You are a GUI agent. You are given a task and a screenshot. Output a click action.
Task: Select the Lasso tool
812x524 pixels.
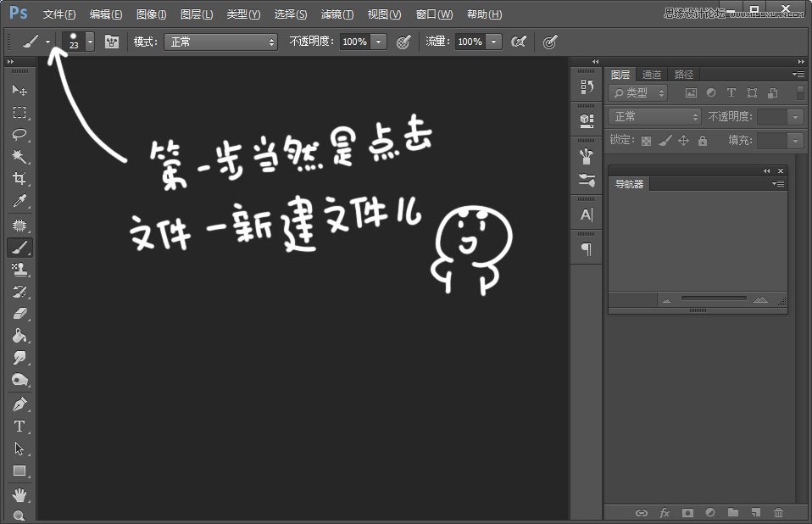[19, 135]
